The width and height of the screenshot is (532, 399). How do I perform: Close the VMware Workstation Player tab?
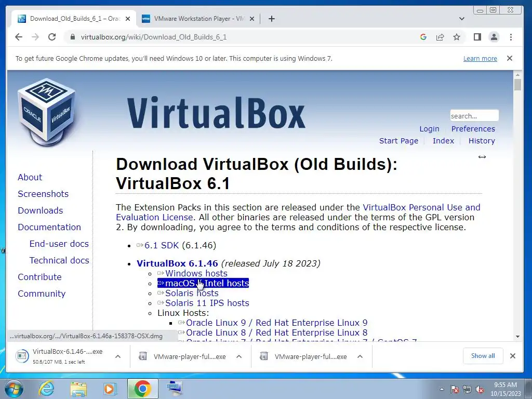(252, 19)
